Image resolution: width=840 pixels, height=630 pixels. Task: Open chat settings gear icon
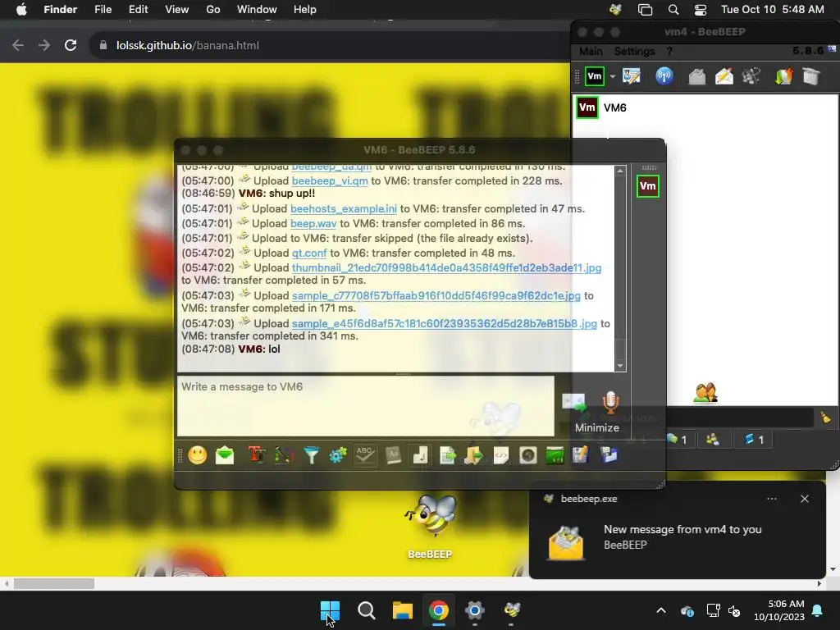click(x=338, y=455)
